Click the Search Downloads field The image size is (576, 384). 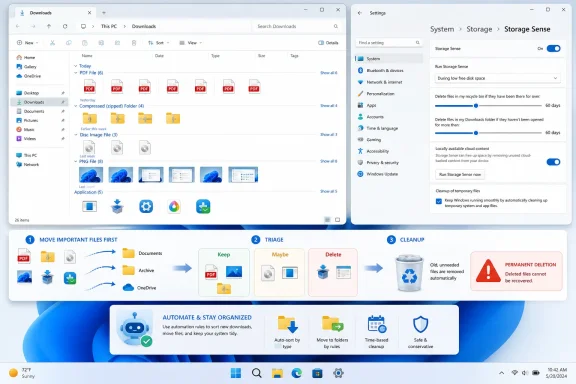(297, 26)
